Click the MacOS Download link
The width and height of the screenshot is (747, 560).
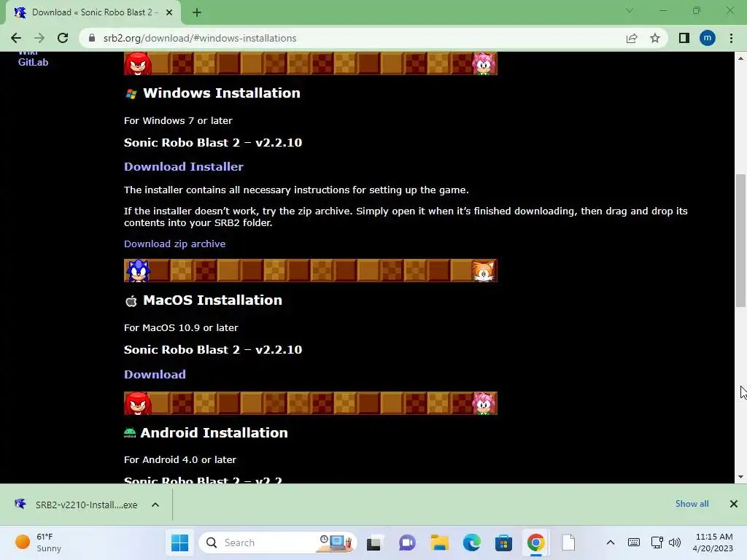tap(155, 374)
